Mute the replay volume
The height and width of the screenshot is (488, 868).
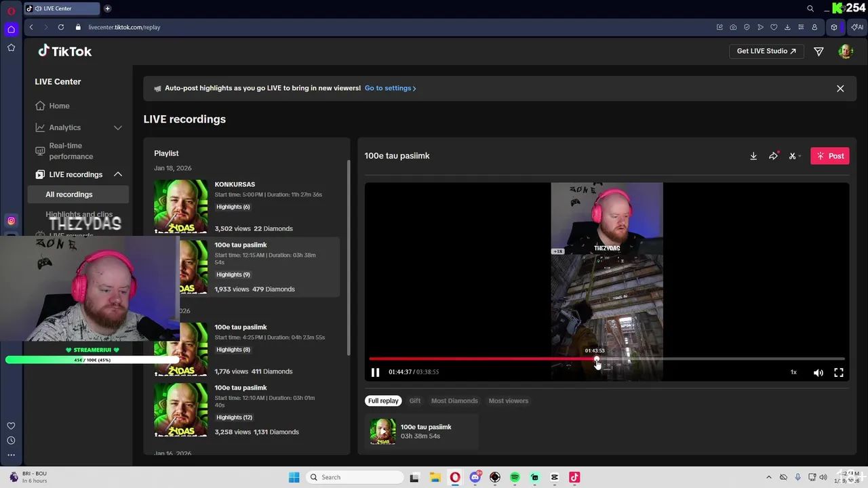(818, 372)
